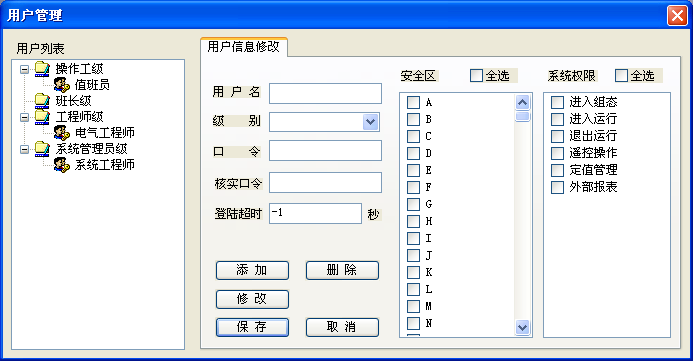This screenshot has width=693, height=361.
Task: Collapse the 系统管理员级 tree node
Action: [25, 149]
